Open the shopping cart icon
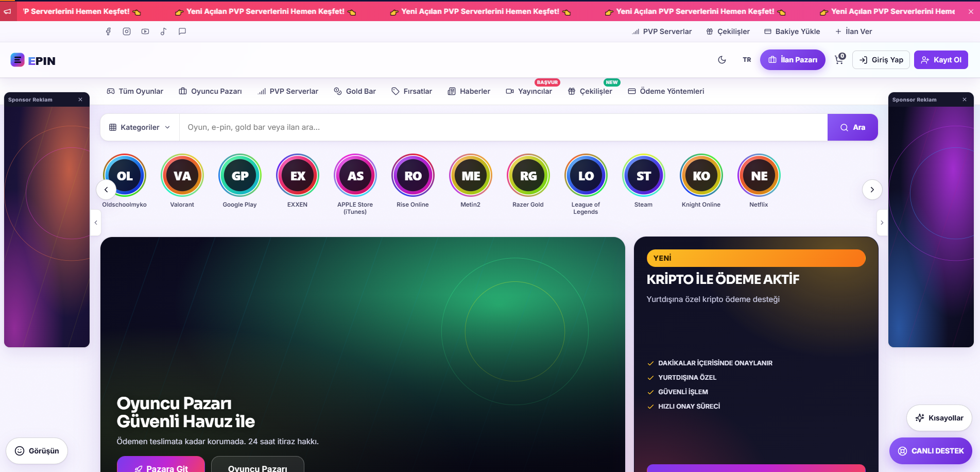980x472 pixels. (x=839, y=59)
